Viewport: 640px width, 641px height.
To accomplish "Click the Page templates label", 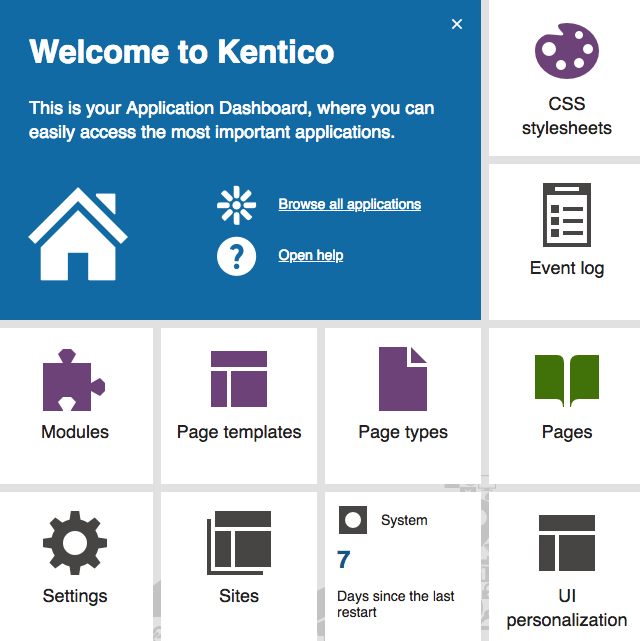I will 239,433.
